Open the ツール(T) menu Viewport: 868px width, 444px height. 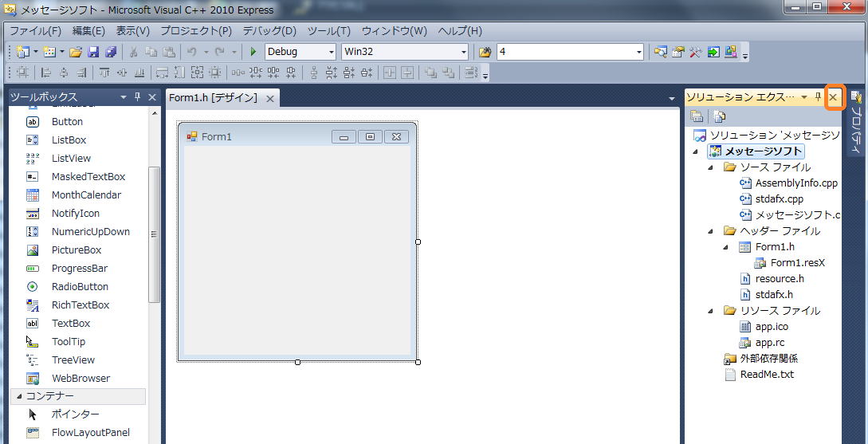(329, 31)
